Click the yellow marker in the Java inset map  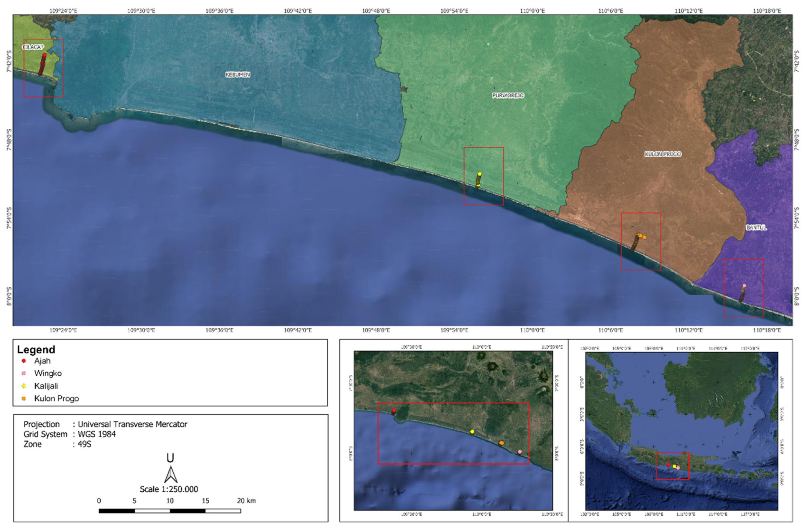pos(472,432)
